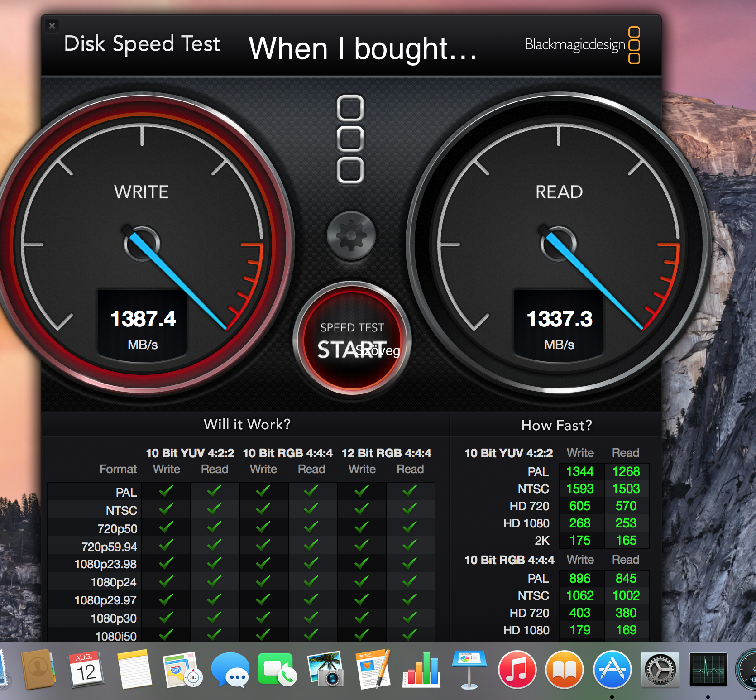Select the 1080p29.97 format row label
This screenshot has height=700, width=756.
105,600
